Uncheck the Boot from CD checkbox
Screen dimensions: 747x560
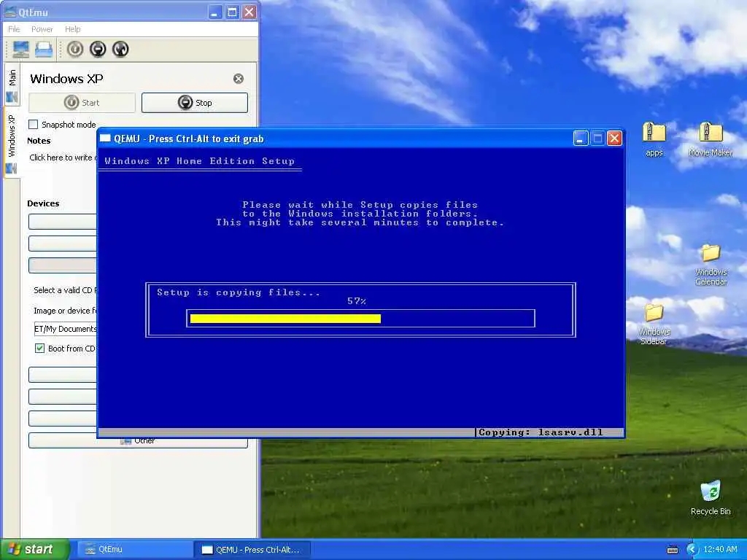[x=40, y=348]
